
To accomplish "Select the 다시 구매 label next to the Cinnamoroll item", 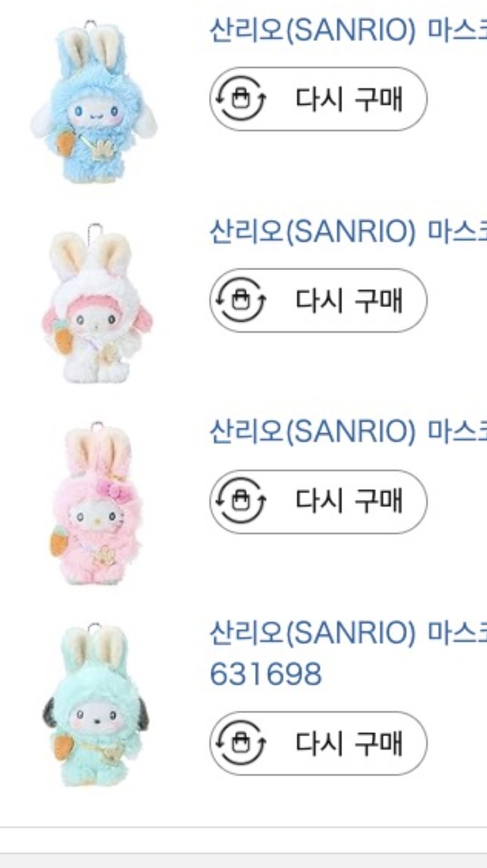I will [x=349, y=99].
